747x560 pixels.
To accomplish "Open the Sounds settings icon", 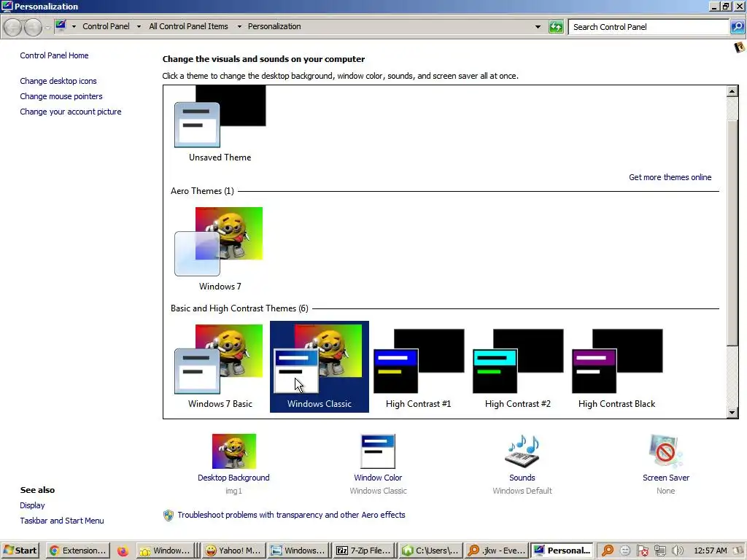I will 522,451.
